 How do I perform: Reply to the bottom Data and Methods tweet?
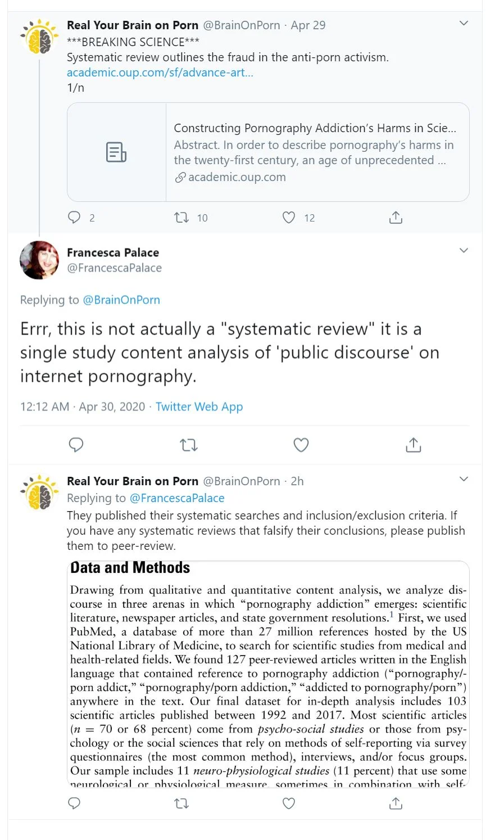tap(74, 803)
